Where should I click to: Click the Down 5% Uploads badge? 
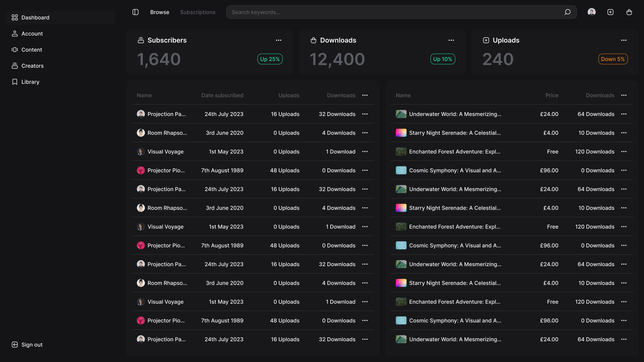click(613, 59)
